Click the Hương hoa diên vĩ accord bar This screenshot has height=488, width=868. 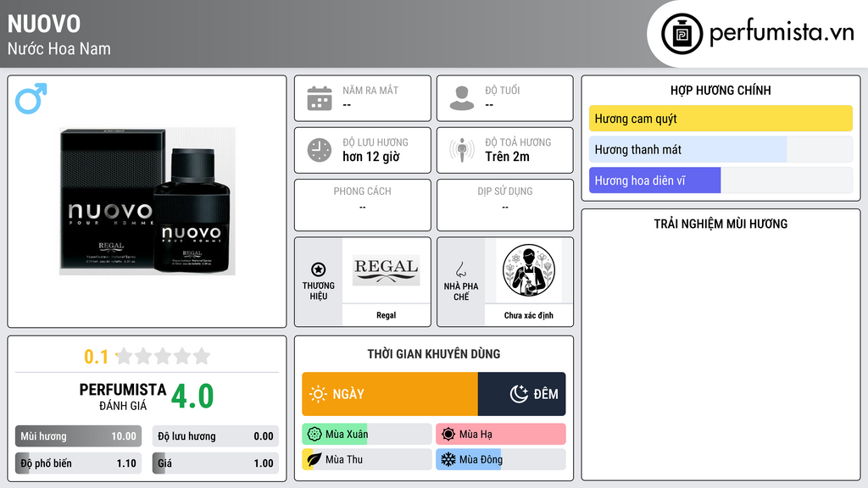pyautogui.click(x=721, y=180)
